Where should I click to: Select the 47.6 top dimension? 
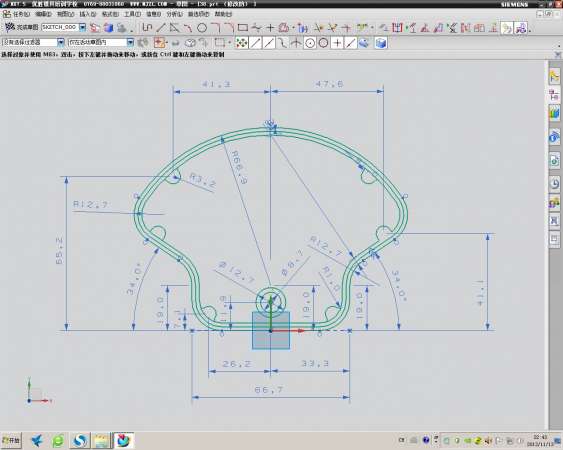(329, 84)
